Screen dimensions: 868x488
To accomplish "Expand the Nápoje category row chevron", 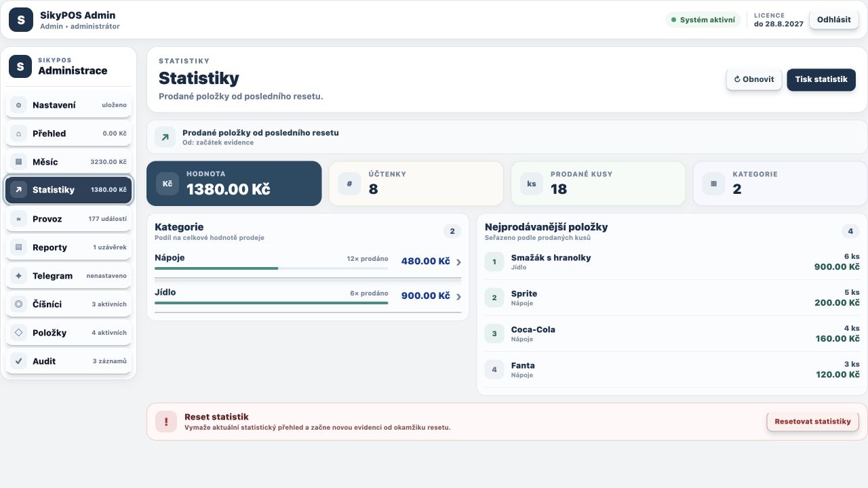I will tap(458, 262).
